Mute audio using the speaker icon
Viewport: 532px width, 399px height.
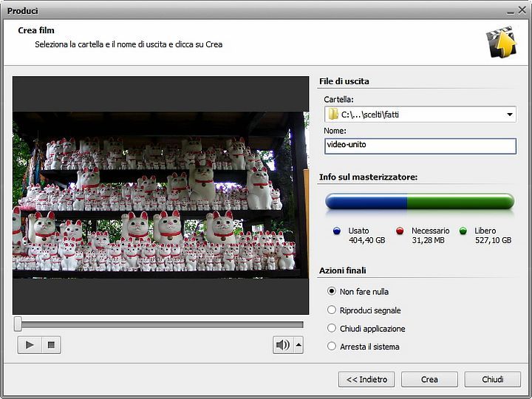pyautogui.click(x=283, y=345)
